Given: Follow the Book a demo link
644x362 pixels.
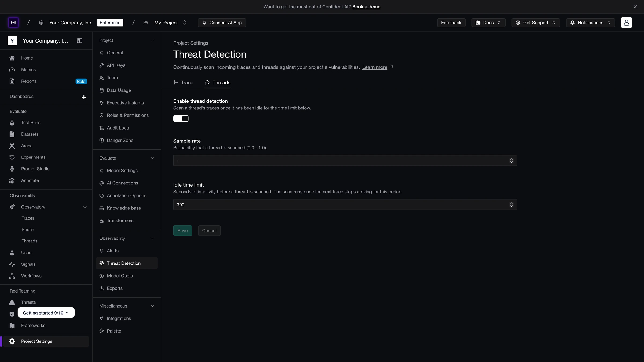Looking at the screenshot, I should (366, 7).
